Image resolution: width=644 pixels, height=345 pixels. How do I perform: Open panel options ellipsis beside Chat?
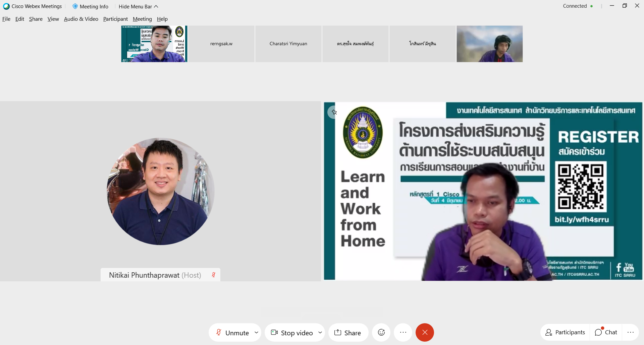click(630, 332)
